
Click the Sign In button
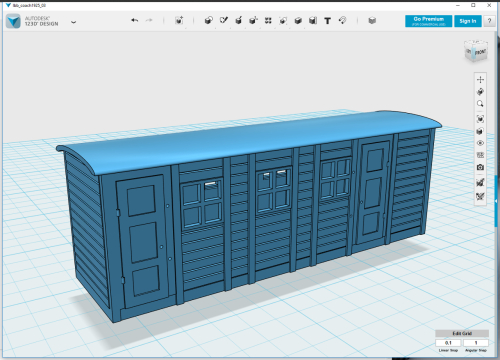click(468, 21)
